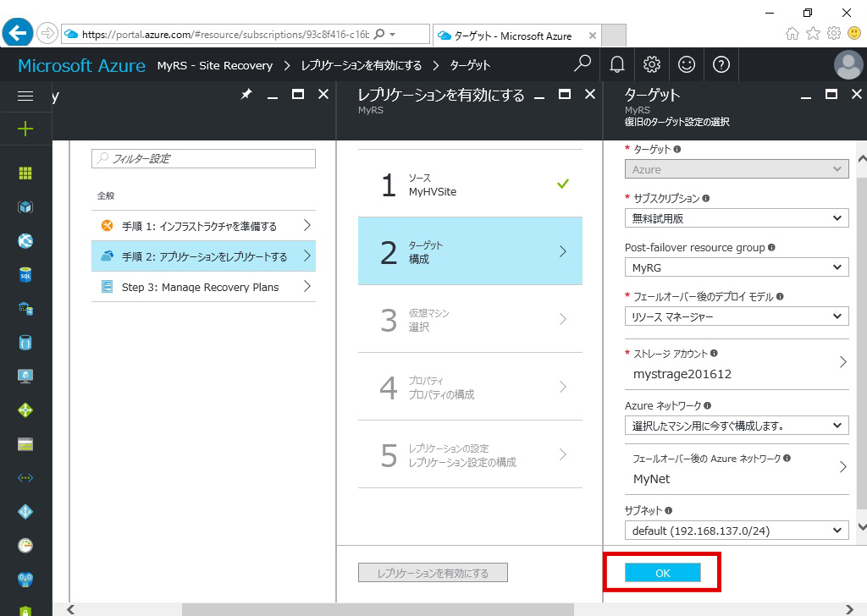
Task: Open the Azure notifications bell
Action: coord(617,64)
